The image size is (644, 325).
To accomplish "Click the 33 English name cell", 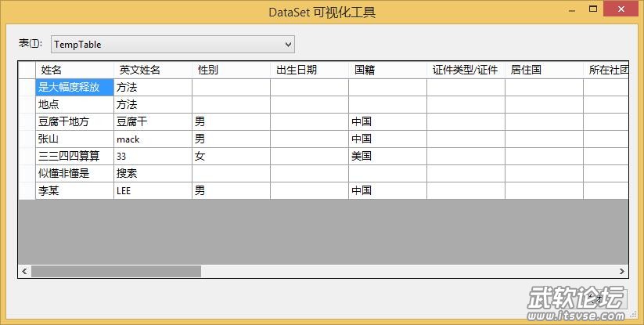I will (x=153, y=157).
